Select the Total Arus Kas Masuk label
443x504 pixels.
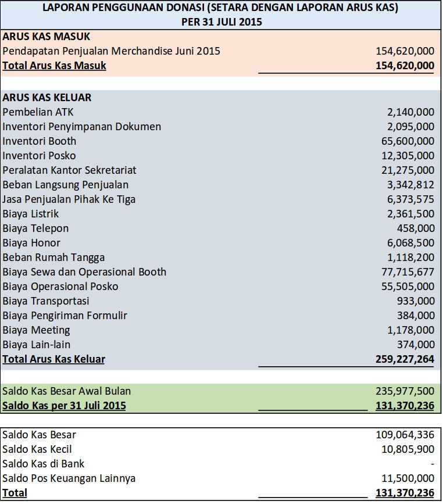click(x=54, y=65)
